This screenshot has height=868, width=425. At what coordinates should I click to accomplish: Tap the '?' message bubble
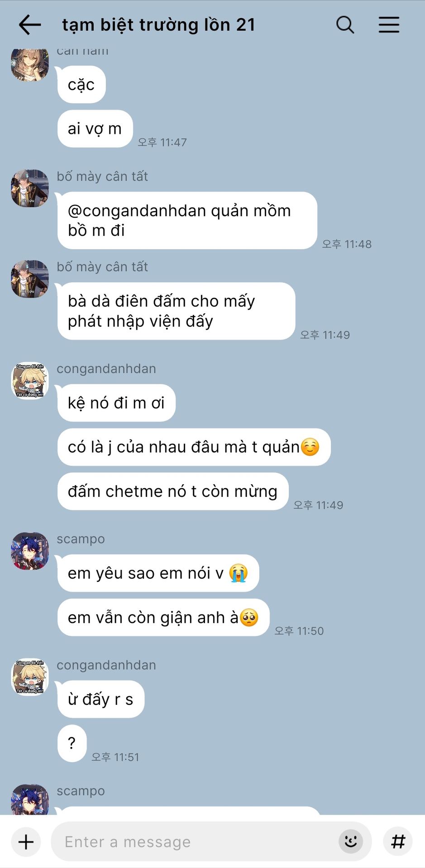[x=72, y=744]
